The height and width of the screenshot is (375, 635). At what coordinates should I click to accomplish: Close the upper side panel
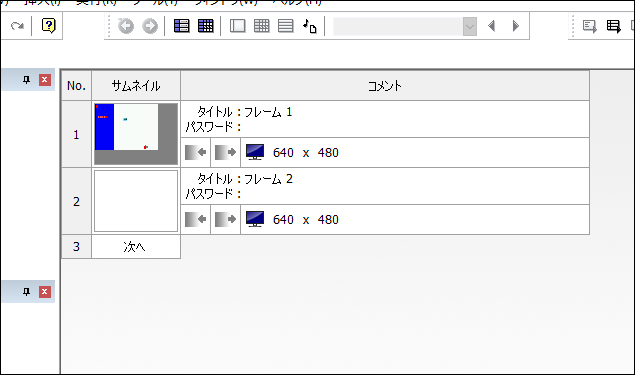(x=45, y=80)
